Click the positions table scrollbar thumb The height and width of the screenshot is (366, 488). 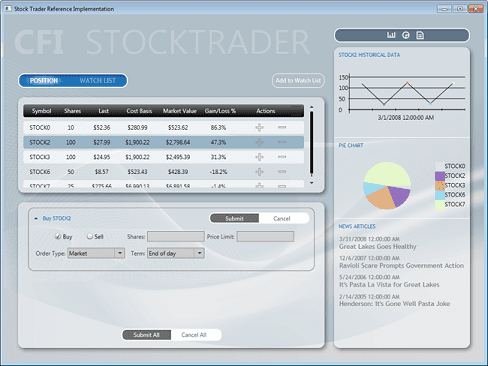tap(311, 143)
